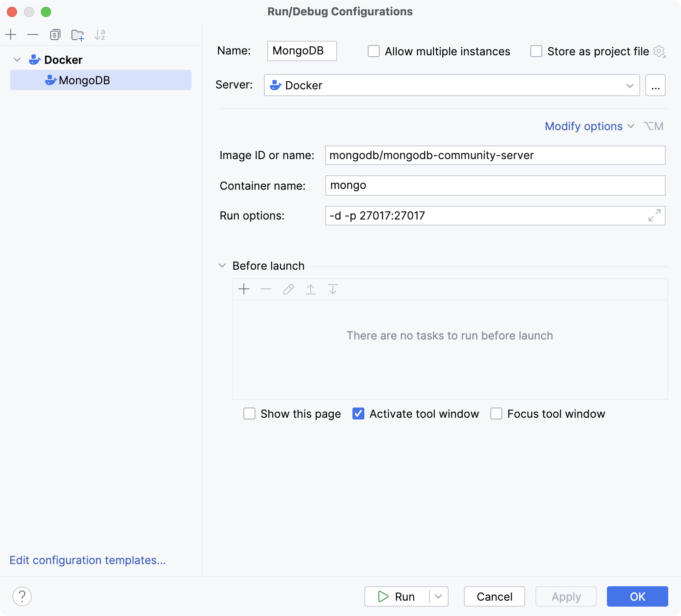Open Edit configuration templates link

point(88,560)
